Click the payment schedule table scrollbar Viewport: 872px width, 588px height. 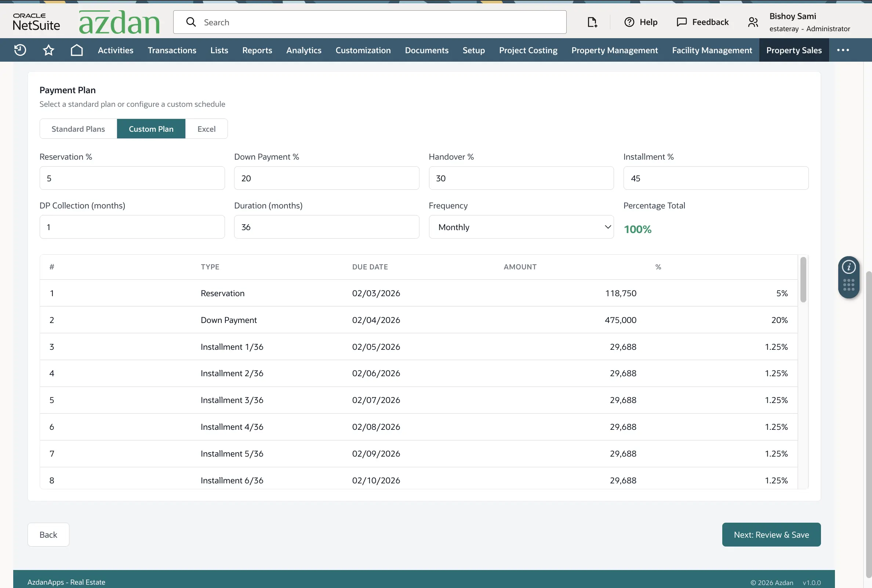[x=803, y=279]
